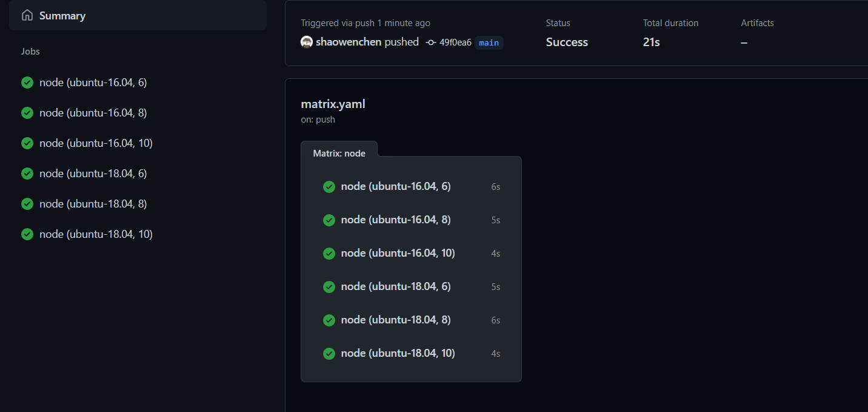The image size is (868, 412).
Task: Open the Summary sidebar item
Action: [x=62, y=16]
